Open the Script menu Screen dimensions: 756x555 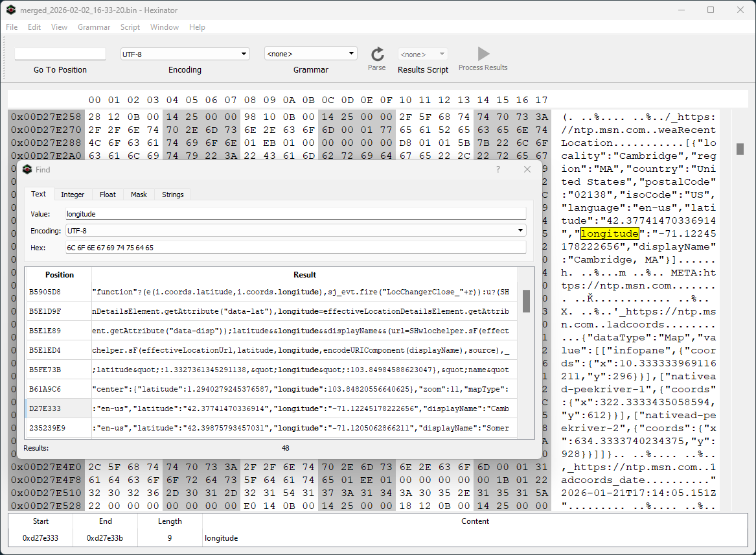click(130, 27)
